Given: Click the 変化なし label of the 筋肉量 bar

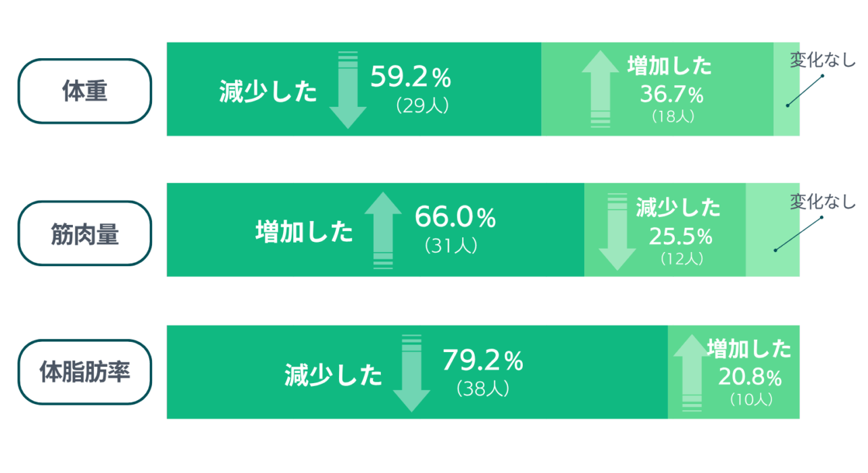Looking at the screenshot, I should coord(823,201).
